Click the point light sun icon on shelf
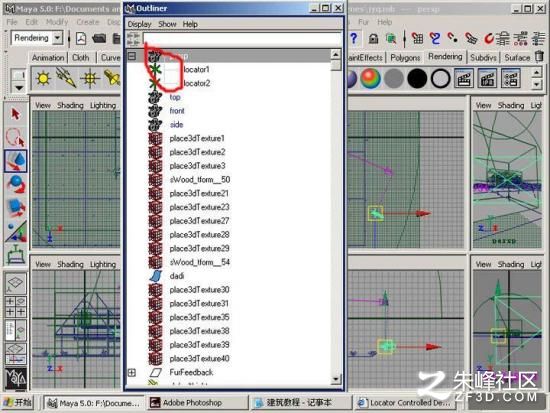The width and height of the screenshot is (550, 413). (x=43, y=78)
